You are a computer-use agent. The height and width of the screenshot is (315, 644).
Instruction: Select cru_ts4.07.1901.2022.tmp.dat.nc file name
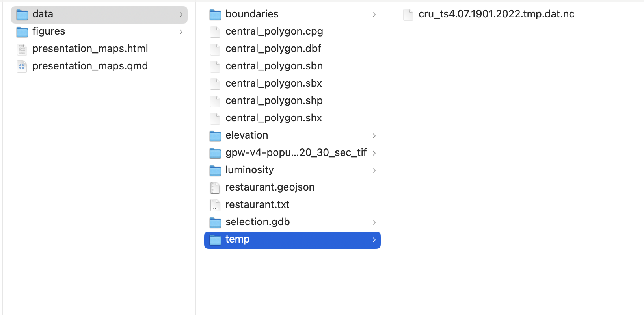tap(496, 14)
